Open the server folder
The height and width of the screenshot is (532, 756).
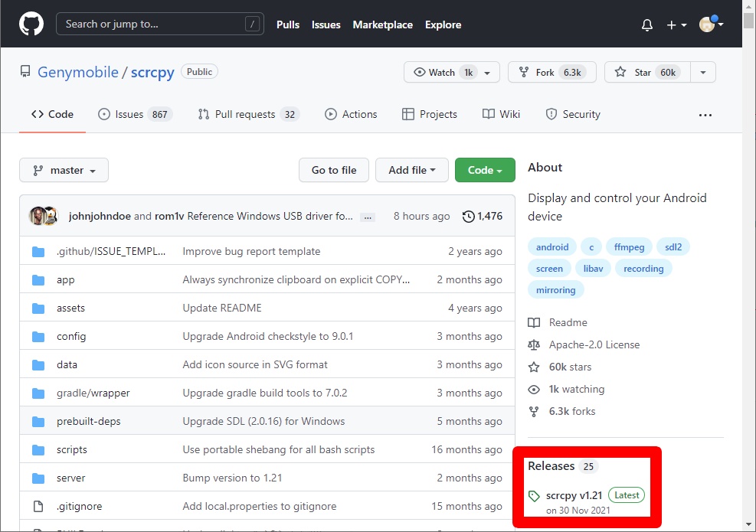point(71,478)
